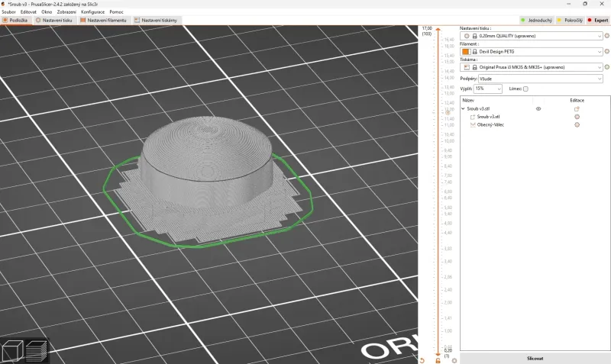Switch to the Nastavení tisku tab

click(54, 21)
